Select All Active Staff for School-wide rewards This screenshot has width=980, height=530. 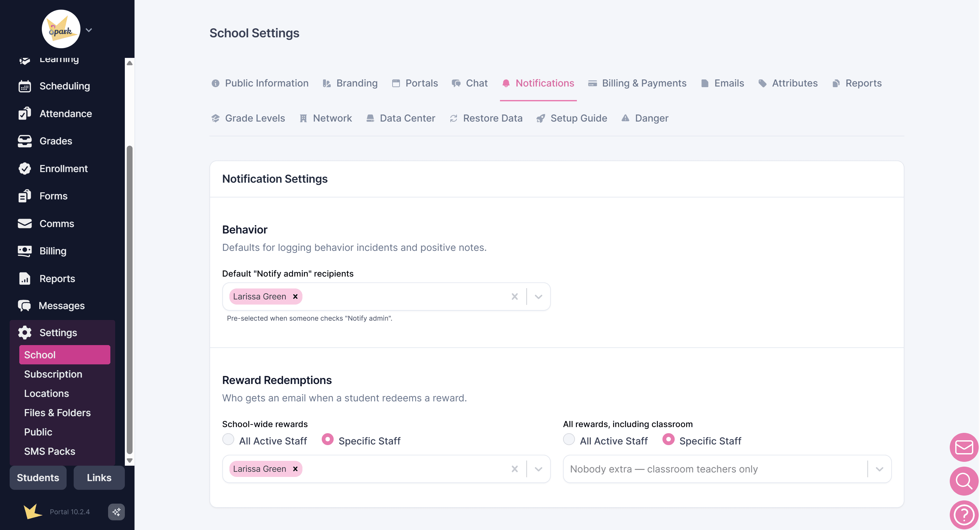[x=228, y=440]
